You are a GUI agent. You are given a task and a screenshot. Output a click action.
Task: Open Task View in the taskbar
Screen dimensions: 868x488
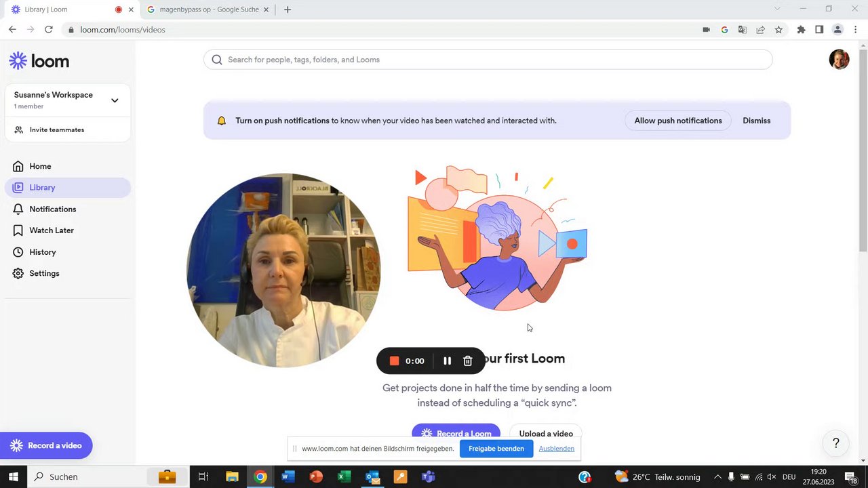point(203,476)
